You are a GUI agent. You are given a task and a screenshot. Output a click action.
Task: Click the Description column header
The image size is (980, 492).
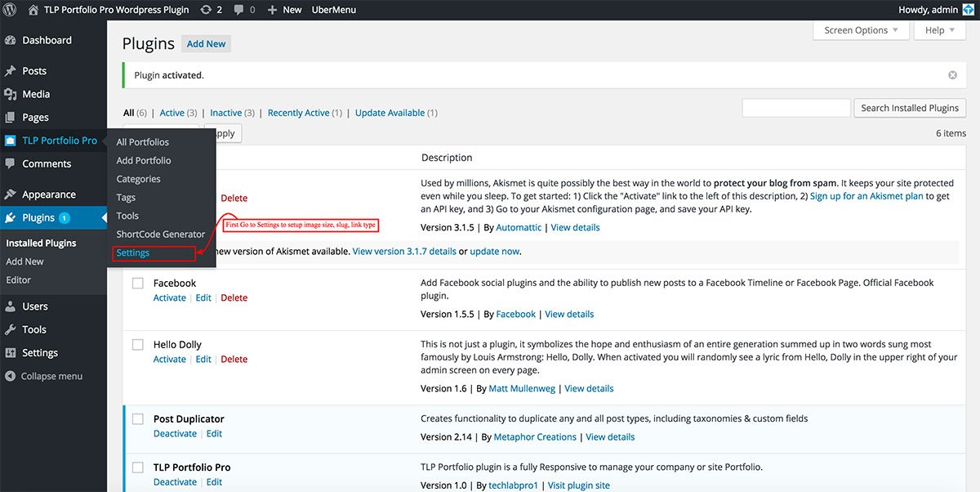point(447,157)
